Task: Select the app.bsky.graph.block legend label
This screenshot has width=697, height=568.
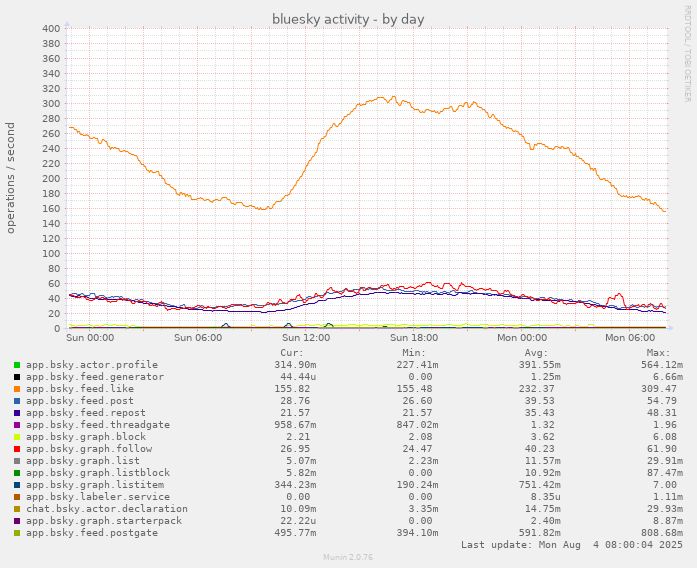Action: (x=86, y=437)
